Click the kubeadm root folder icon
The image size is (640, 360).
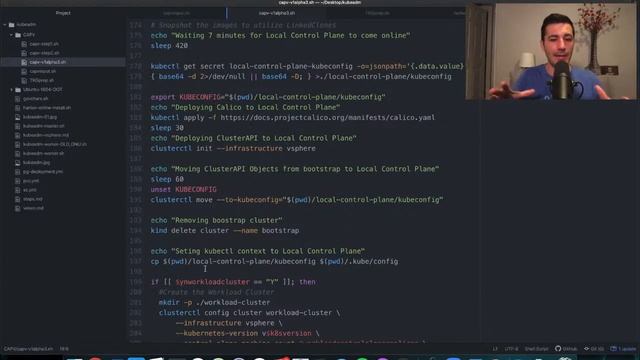pos(11,25)
